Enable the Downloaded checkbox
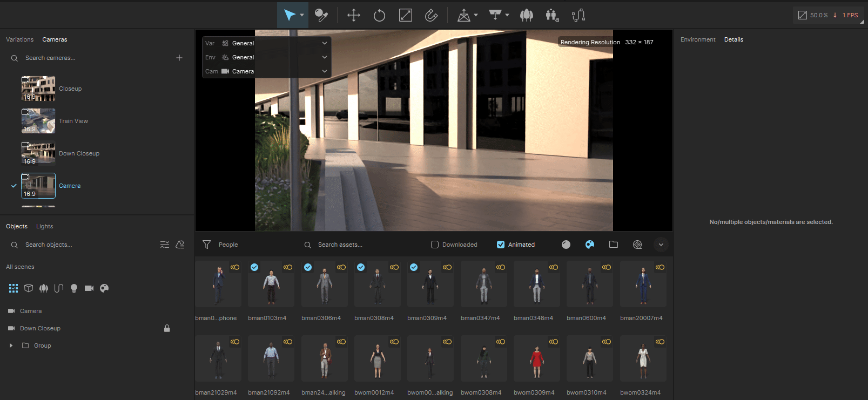Image resolution: width=868 pixels, height=400 pixels. pyautogui.click(x=435, y=245)
